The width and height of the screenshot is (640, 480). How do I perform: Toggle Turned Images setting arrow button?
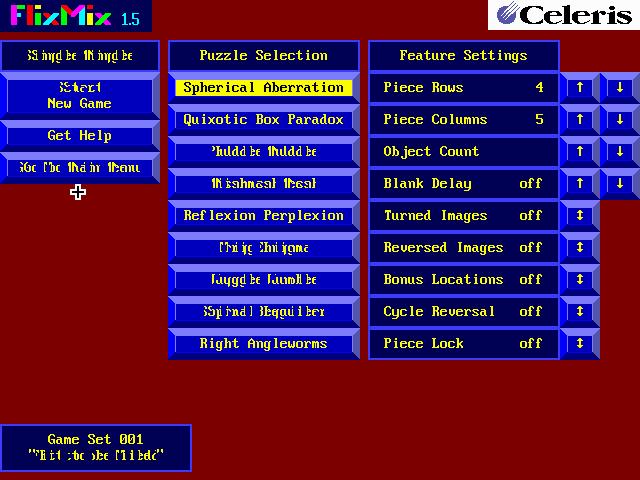580,216
